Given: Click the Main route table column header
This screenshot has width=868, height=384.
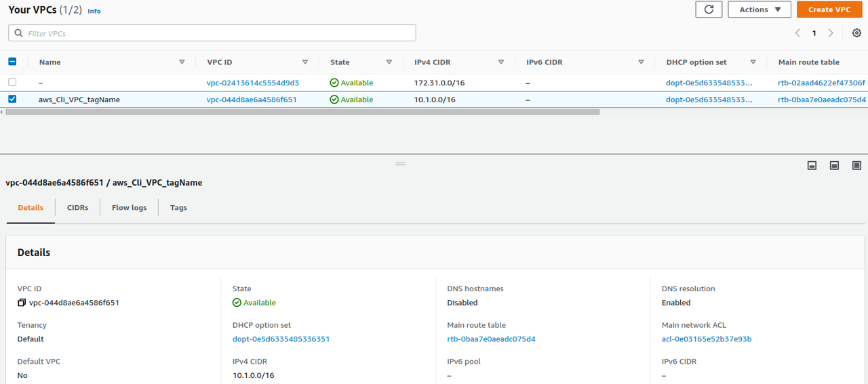Looking at the screenshot, I should click(809, 62).
